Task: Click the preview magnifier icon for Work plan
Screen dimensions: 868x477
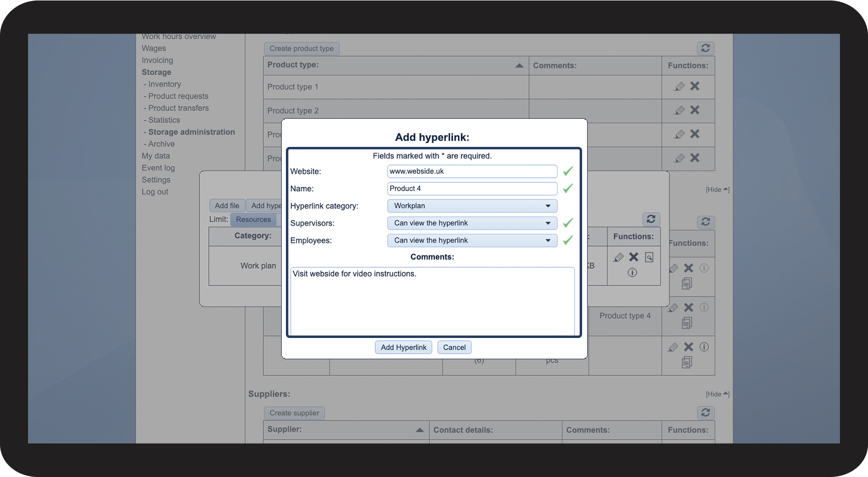Action: (649, 257)
